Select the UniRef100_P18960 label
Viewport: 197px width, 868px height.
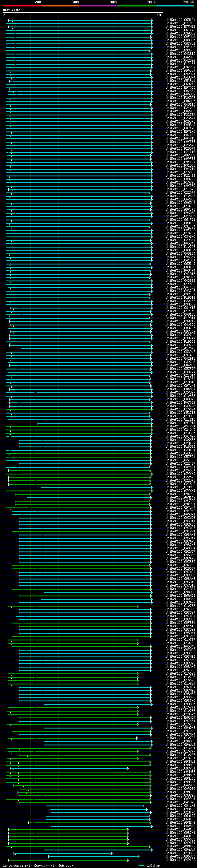[180, 379]
